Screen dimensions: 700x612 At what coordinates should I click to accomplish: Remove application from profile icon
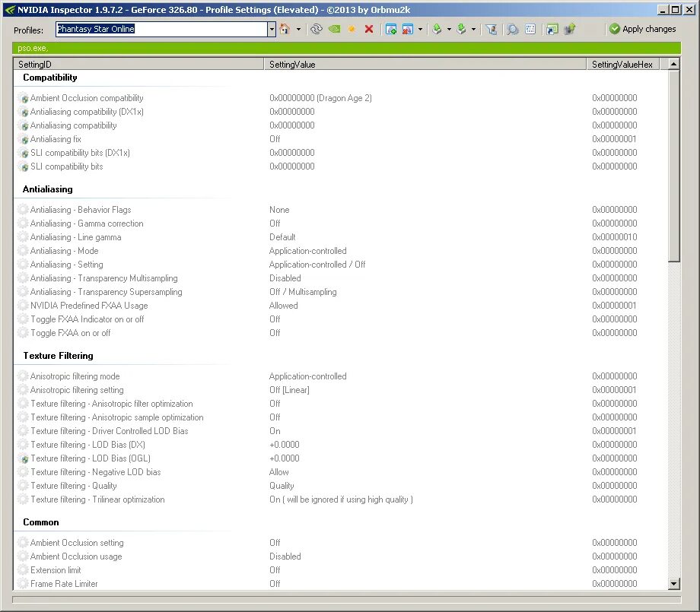coord(408,30)
